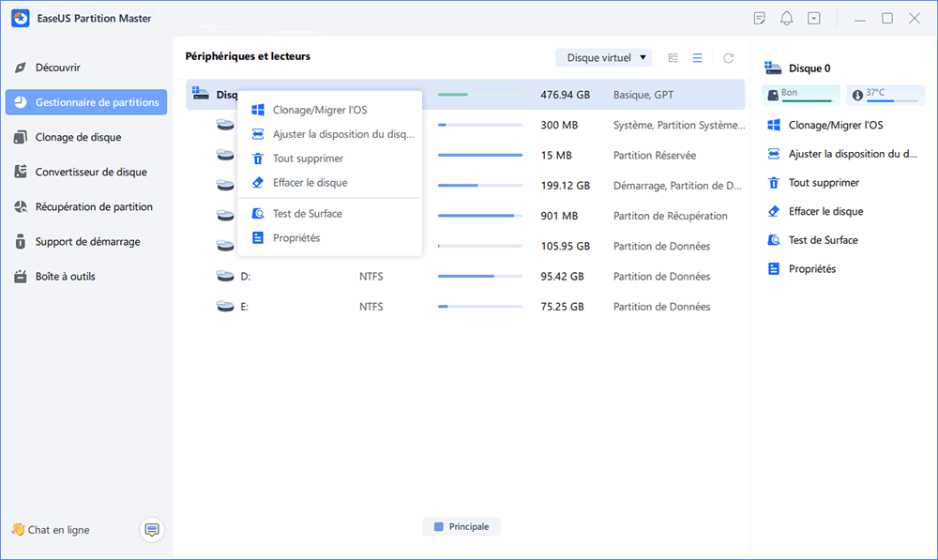Click disk health status Bon indicator

point(801,95)
